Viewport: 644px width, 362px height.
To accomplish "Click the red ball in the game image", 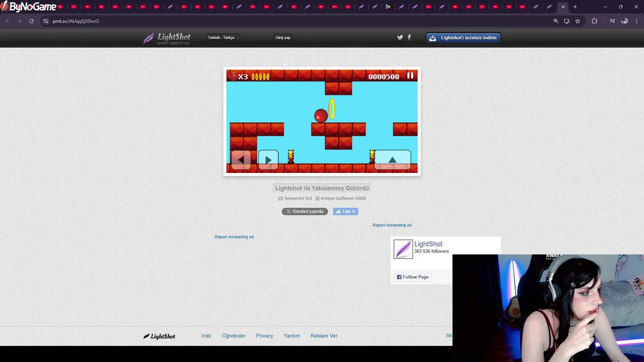I will tap(321, 116).
